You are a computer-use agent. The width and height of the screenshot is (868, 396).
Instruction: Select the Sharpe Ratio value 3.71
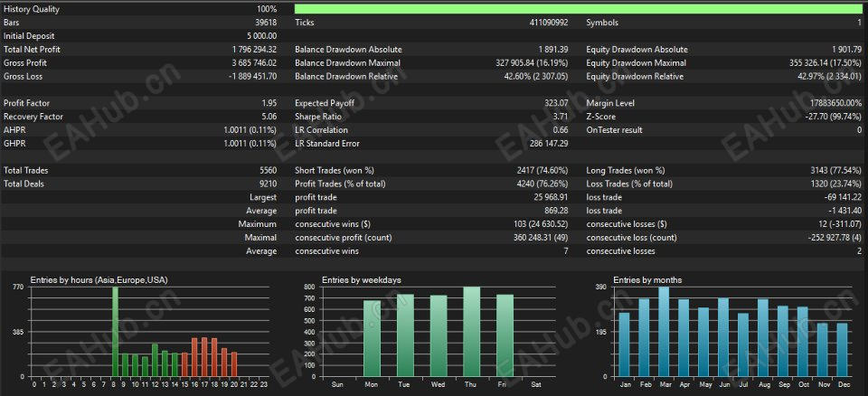click(561, 117)
